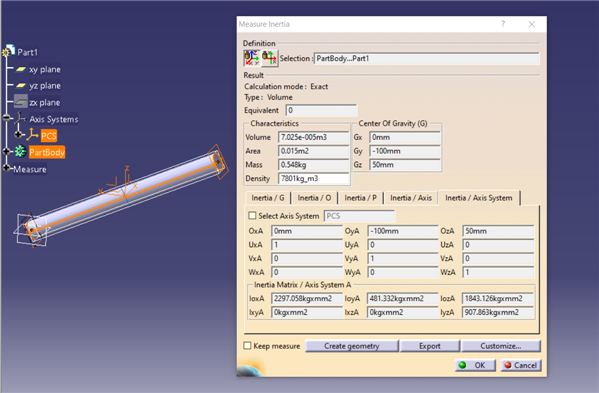Click the help question mark in dialog

[503, 24]
